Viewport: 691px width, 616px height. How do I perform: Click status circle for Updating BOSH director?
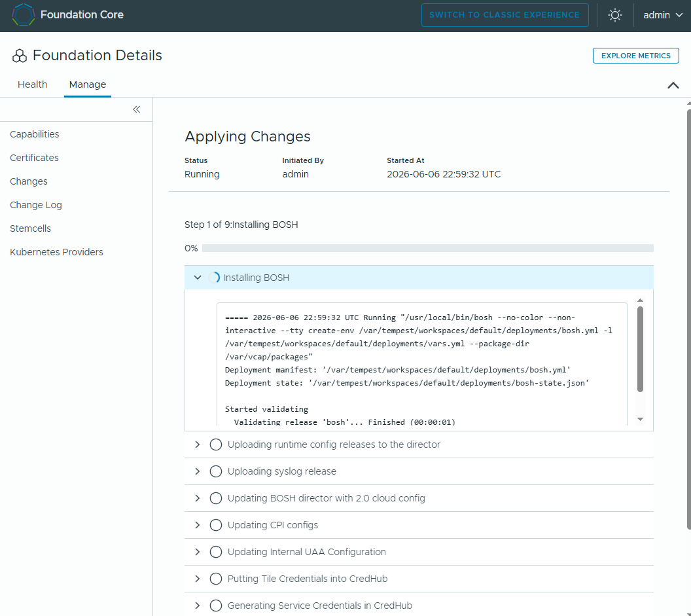(x=215, y=498)
